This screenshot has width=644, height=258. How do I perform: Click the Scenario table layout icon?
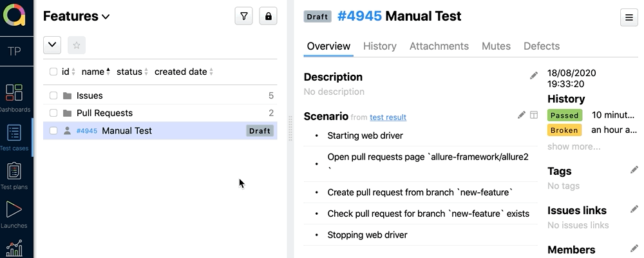(x=534, y=115)
